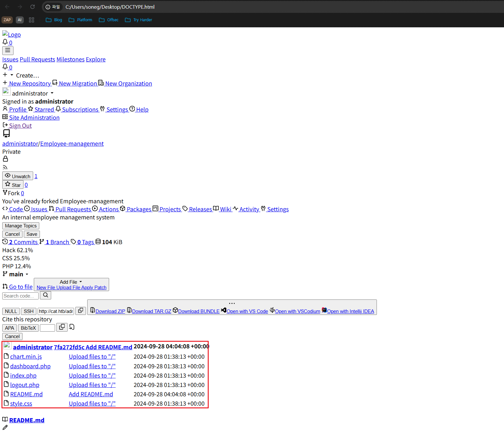Select the SSH clone protocol button

pyautogui.click(x=28, y=311)
